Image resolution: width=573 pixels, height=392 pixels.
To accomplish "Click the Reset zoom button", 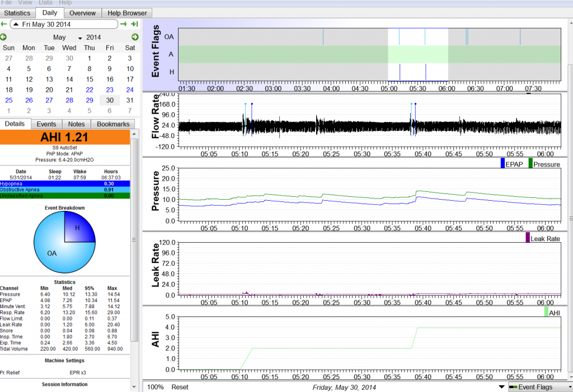I will pyautogui.click(x=180, y=387).
